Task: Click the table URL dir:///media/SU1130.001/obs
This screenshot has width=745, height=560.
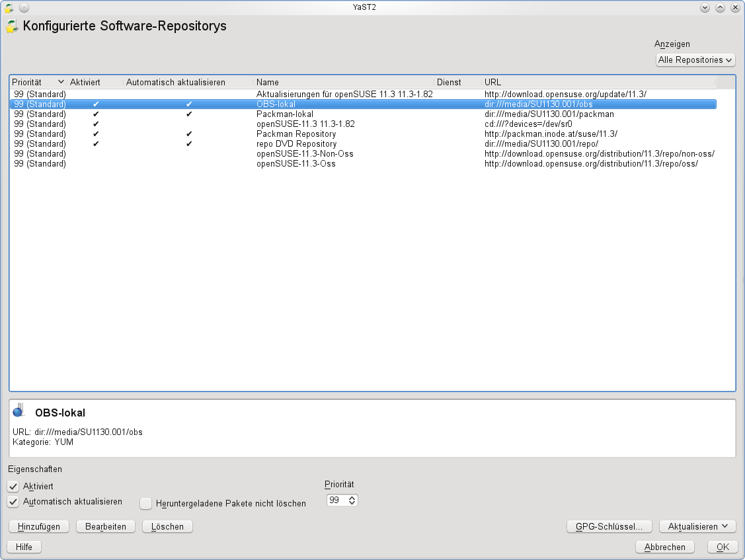Action: (539, 104)
